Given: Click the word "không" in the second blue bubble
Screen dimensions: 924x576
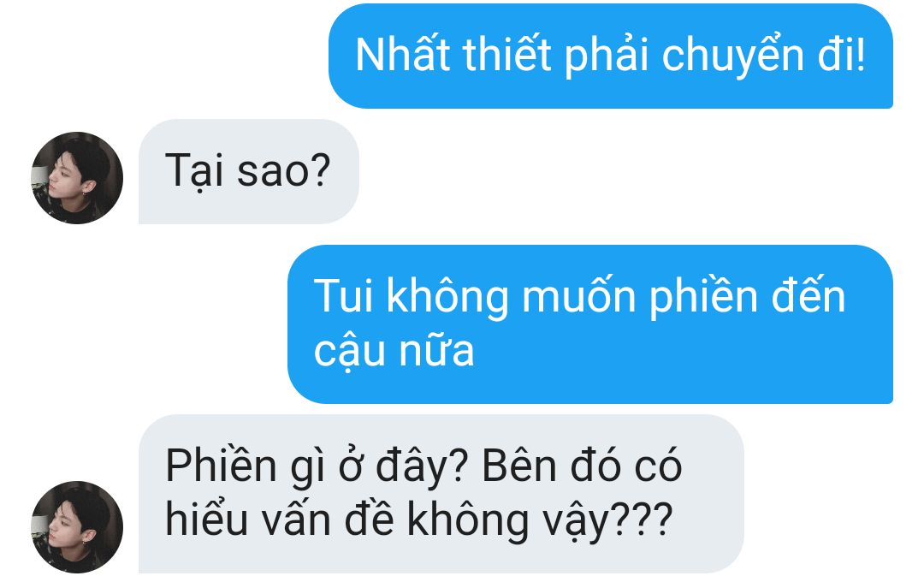Looking at the screenshot, I should (447, 296).
